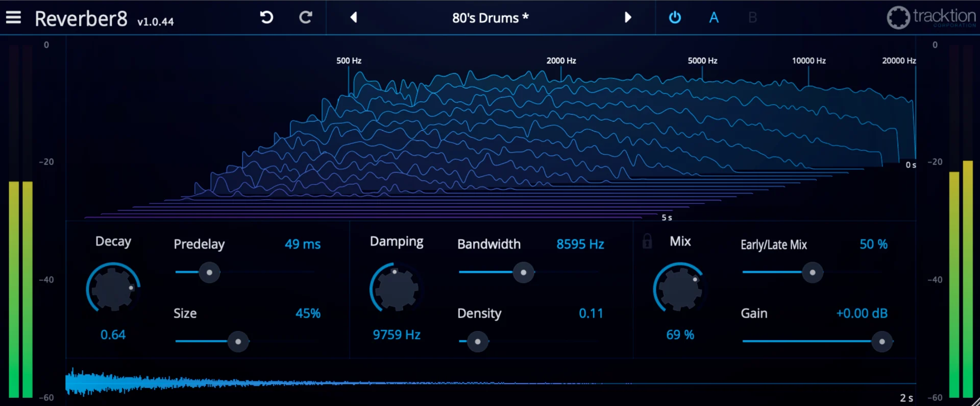
Task: Click the Size slider handle
Action: 238,341
